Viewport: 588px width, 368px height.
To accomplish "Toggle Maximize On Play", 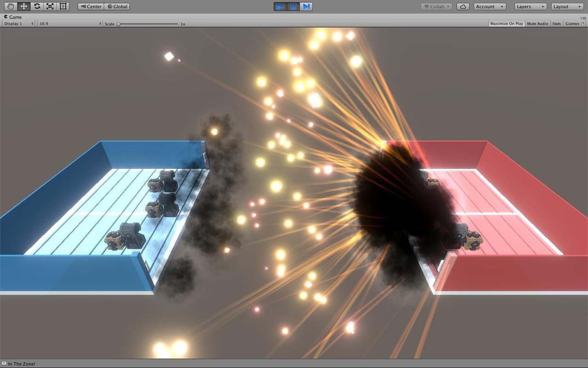I will [507, 23].
